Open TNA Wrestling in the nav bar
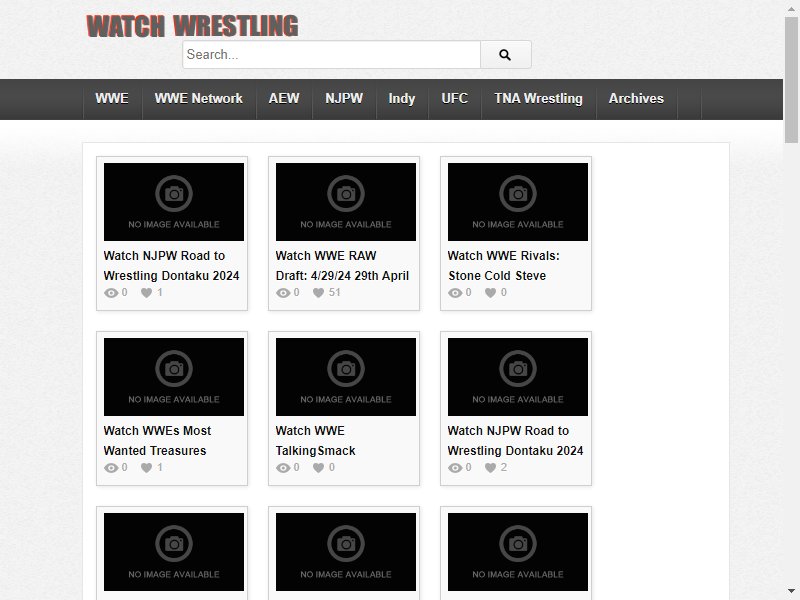 (538, 98)
